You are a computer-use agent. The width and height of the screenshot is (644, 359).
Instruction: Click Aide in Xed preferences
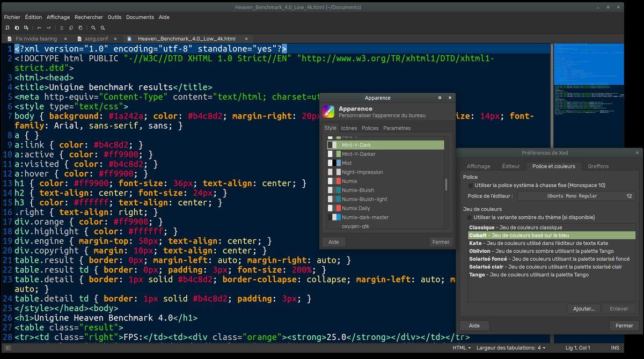click(474, 325)
